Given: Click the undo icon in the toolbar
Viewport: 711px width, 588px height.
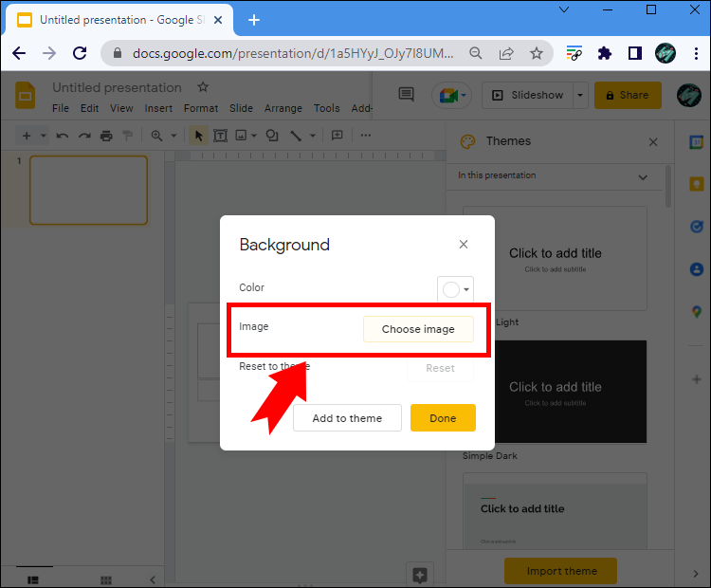Looking at the screenshot, I should 63,136.
